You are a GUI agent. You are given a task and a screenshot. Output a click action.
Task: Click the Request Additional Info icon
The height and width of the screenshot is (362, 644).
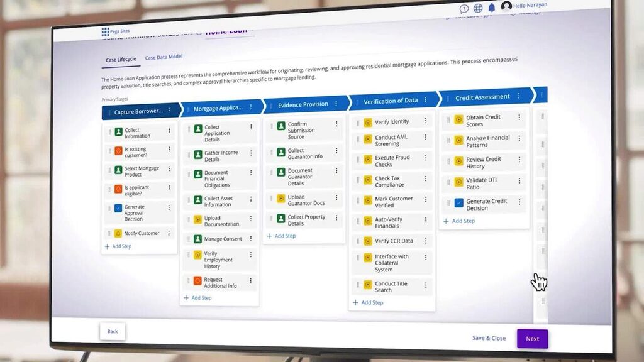(x=197, y=281)
